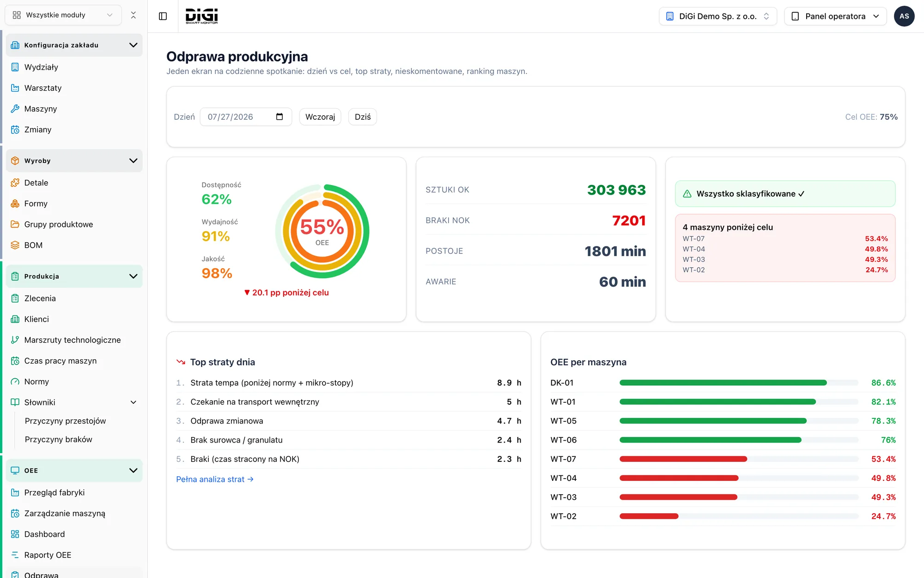Click the Raporty OEE lines icon
Viewport: 924px width, 578px height.
15,555
